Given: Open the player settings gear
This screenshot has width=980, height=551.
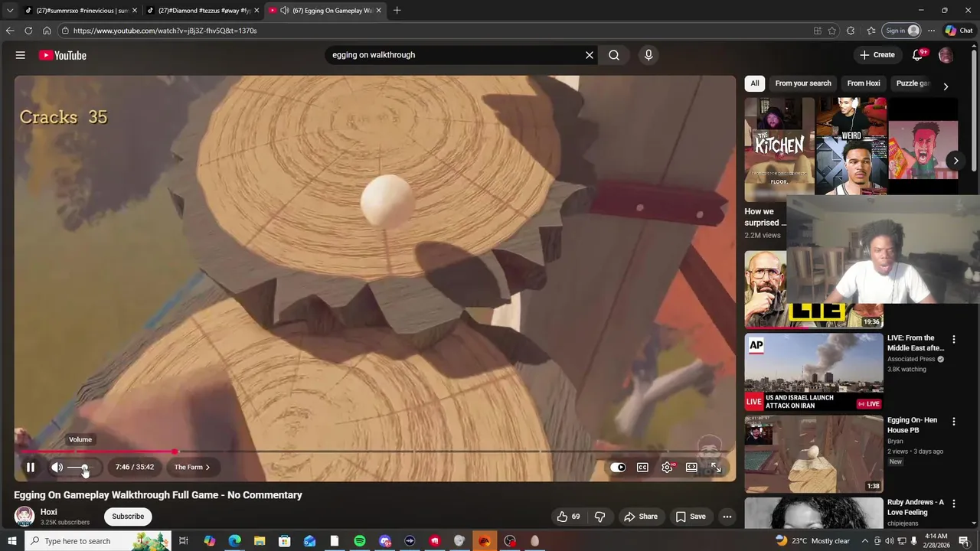Looking at the screenshot, I should pos(668,468).
